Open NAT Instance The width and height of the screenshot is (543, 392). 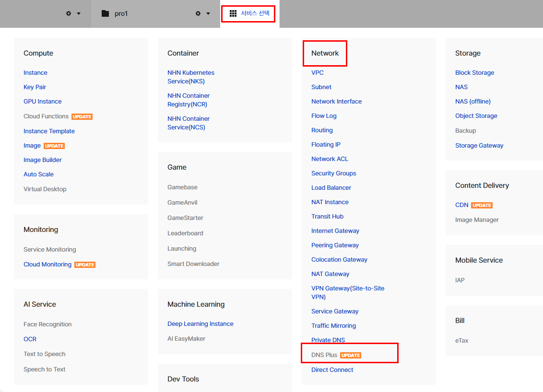pos(330,202)
